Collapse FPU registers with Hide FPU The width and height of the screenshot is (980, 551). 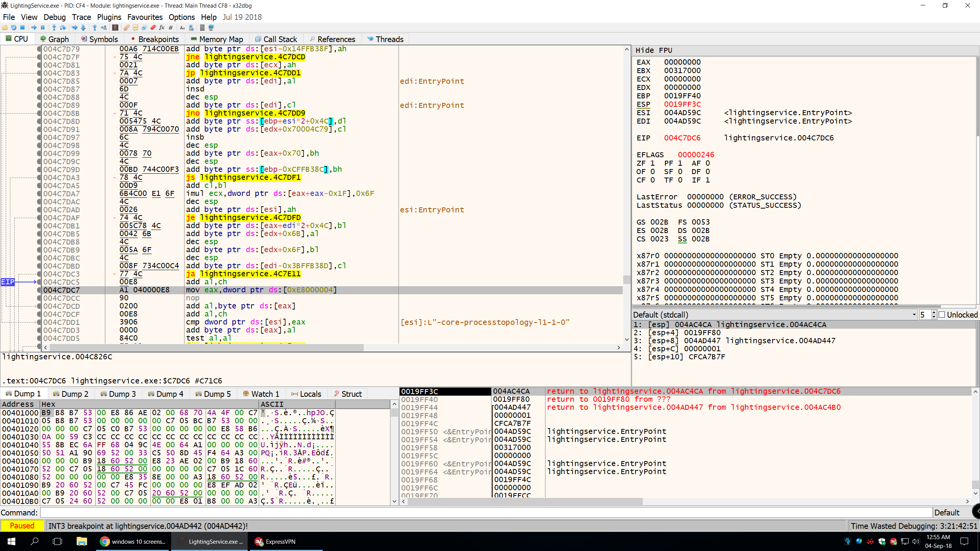tap(652, 50)
